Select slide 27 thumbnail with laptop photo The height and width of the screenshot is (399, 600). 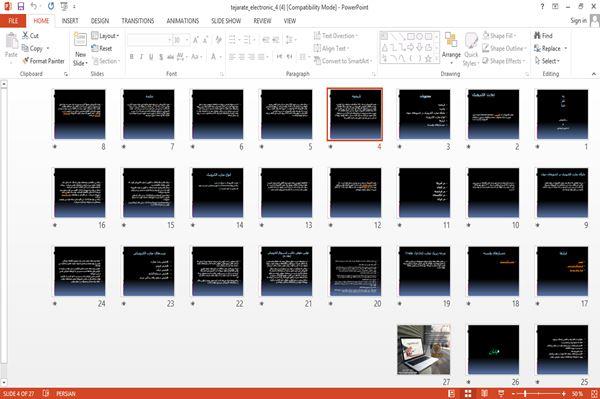point(424,350)
